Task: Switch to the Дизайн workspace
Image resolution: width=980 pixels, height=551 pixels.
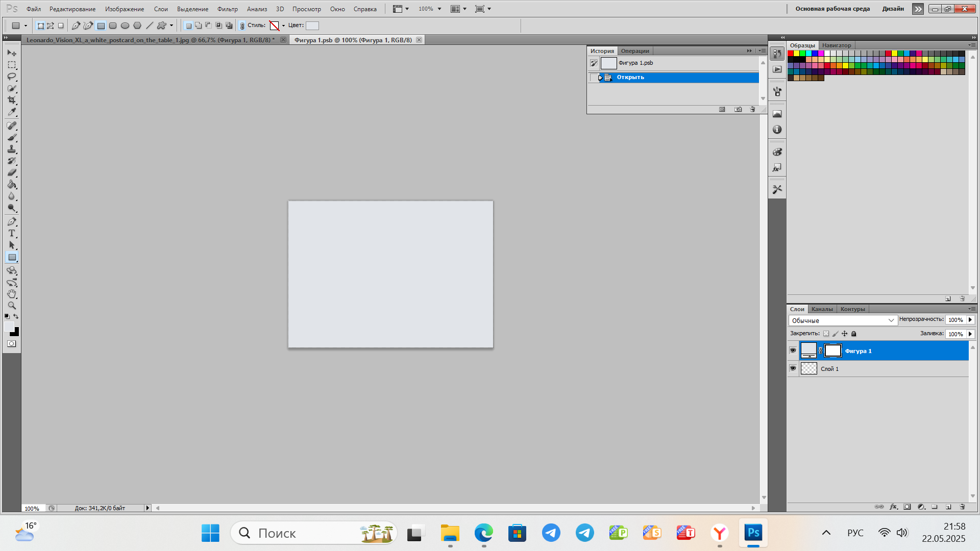Action: click(x=893, y=9)
